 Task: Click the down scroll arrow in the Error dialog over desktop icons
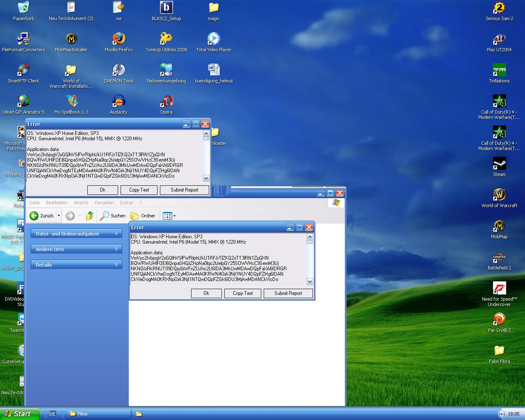206,178
